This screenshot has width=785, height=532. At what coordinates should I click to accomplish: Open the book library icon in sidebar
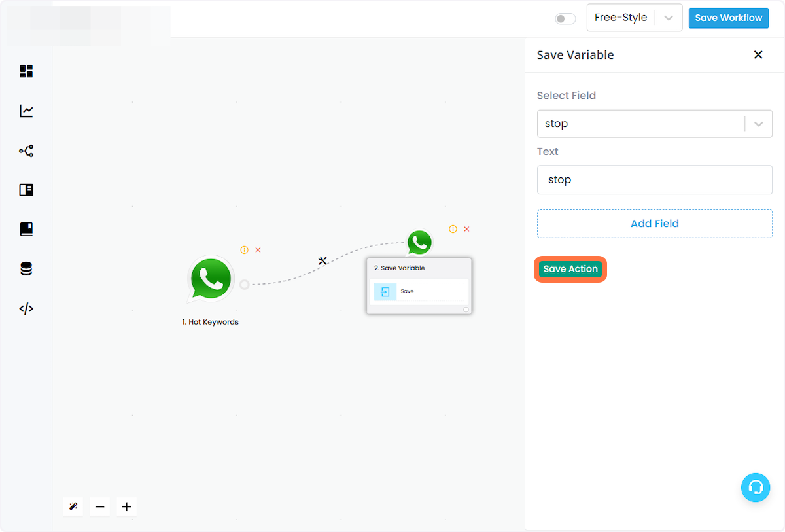click(x=26, y=230)
